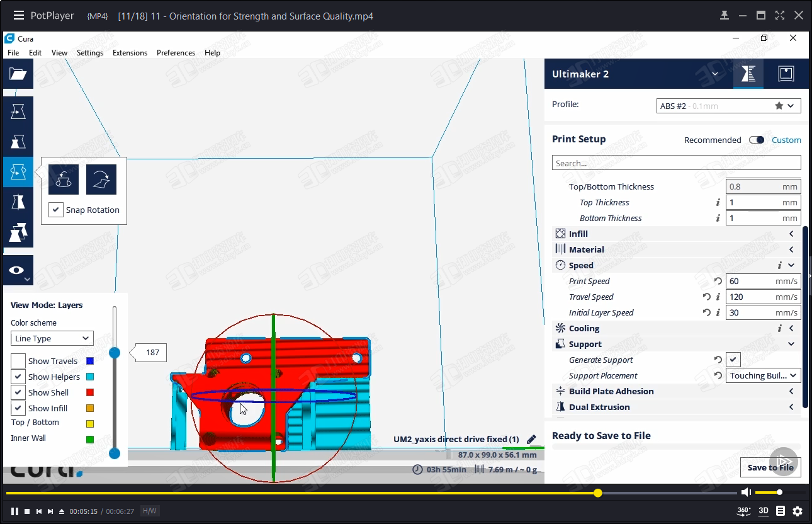Open the PotPlayer playlist panel
812x524 pixels.
[781, 511]
